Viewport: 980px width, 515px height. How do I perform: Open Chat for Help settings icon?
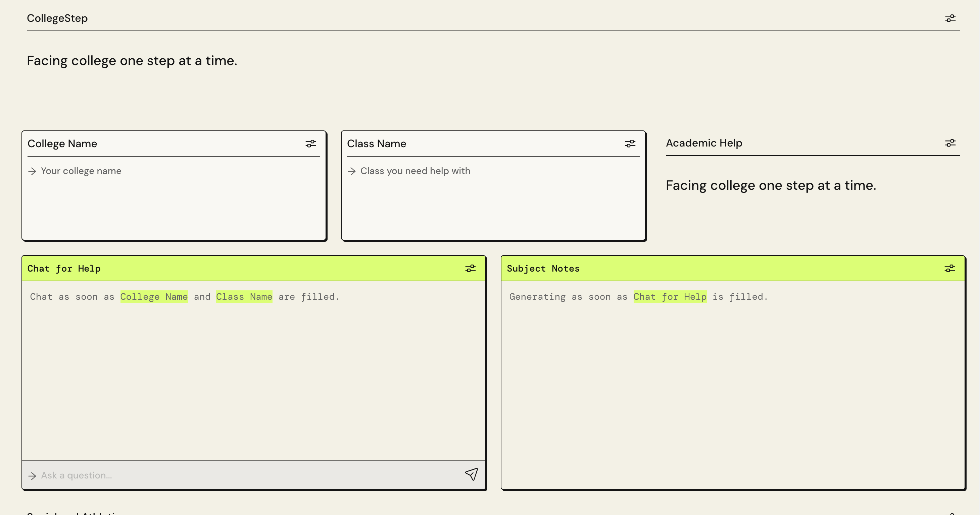470,268
